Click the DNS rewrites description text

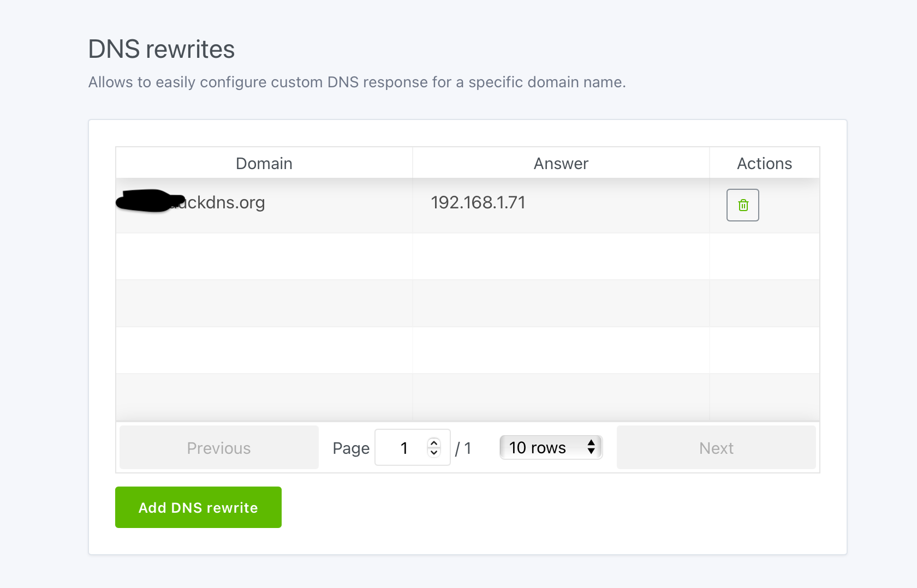click(x=357, y=82)
